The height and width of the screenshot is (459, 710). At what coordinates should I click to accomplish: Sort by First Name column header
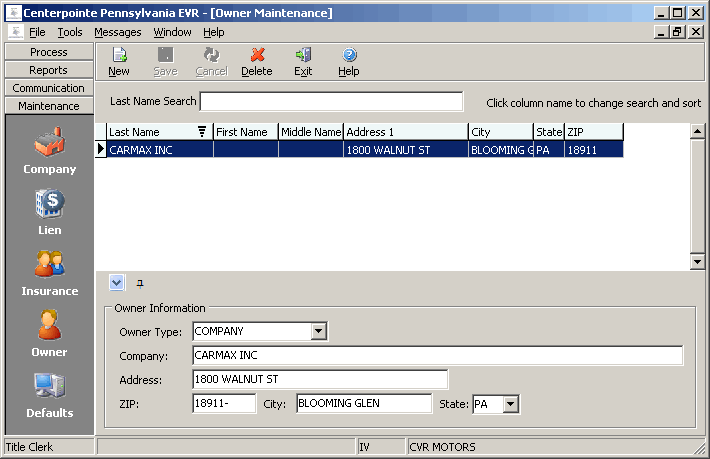click(x=245, y=132)
